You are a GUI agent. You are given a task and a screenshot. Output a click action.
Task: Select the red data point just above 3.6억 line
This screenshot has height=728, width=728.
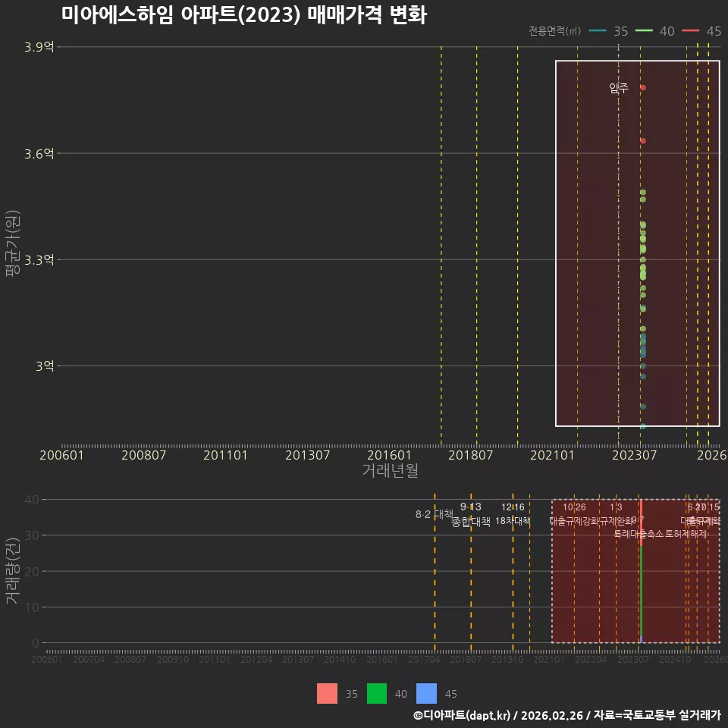[x=643, y=141]
